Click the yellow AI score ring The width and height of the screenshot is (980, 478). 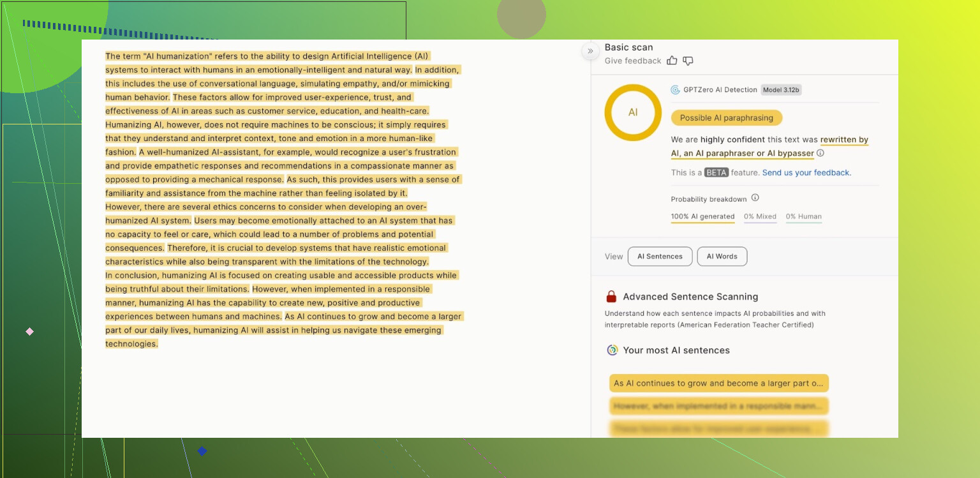(633, 112)
